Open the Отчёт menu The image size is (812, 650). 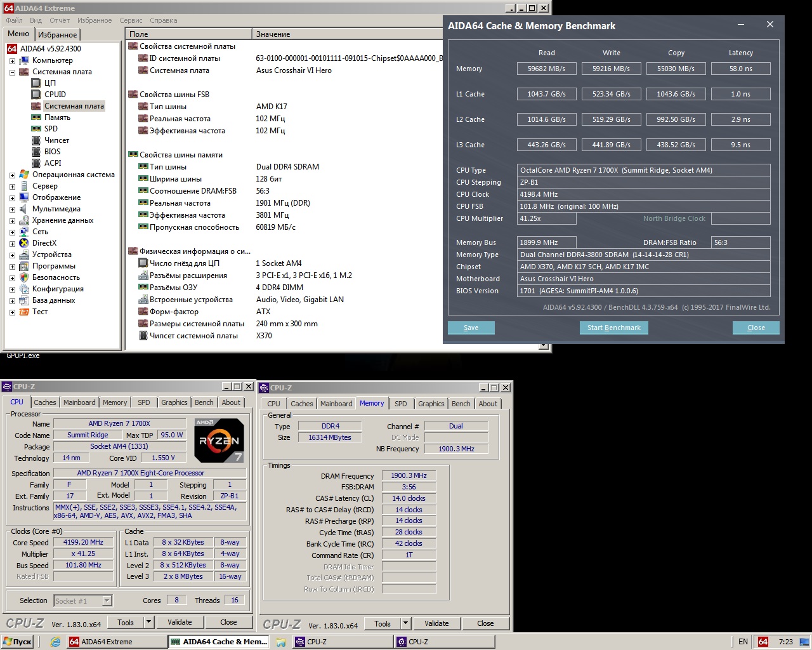[x=60, y=20]
